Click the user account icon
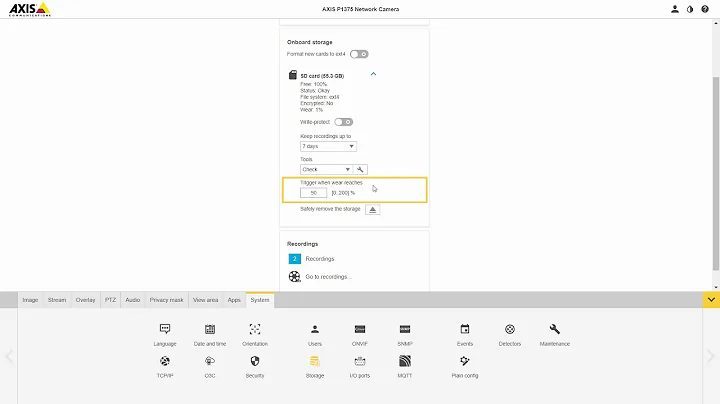Screen dimensions: 720x404 [x=675, y=9]
